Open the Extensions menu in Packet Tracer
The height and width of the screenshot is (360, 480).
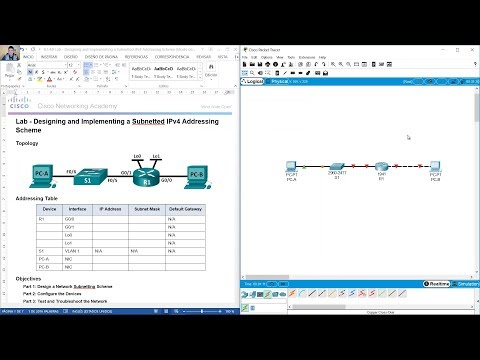pyautogui.click(x=307, y=57)
